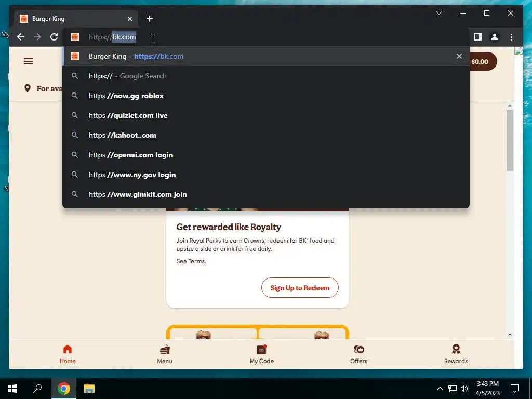
Task: Click the location pin icon
Action: 28,88
